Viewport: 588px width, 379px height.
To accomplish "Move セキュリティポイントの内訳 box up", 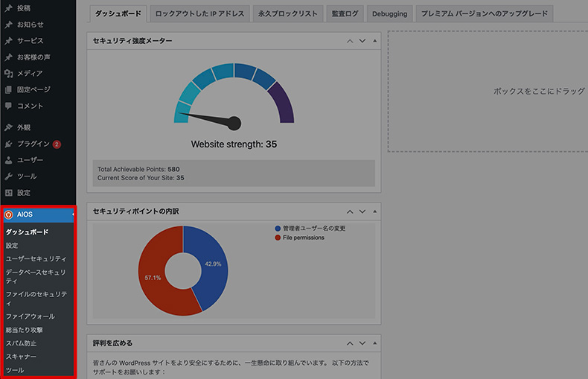I will click(350, 211).
